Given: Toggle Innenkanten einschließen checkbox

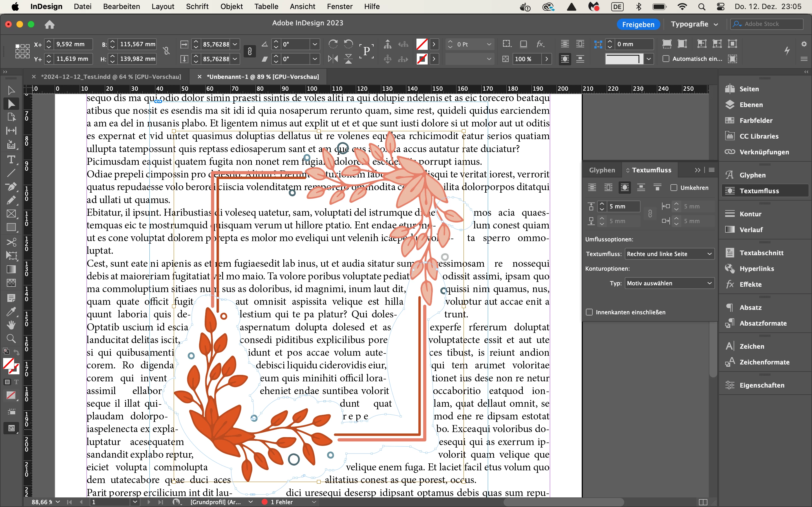Looking at the screenshot, I should pyautogui.click(x=589, y=312).
